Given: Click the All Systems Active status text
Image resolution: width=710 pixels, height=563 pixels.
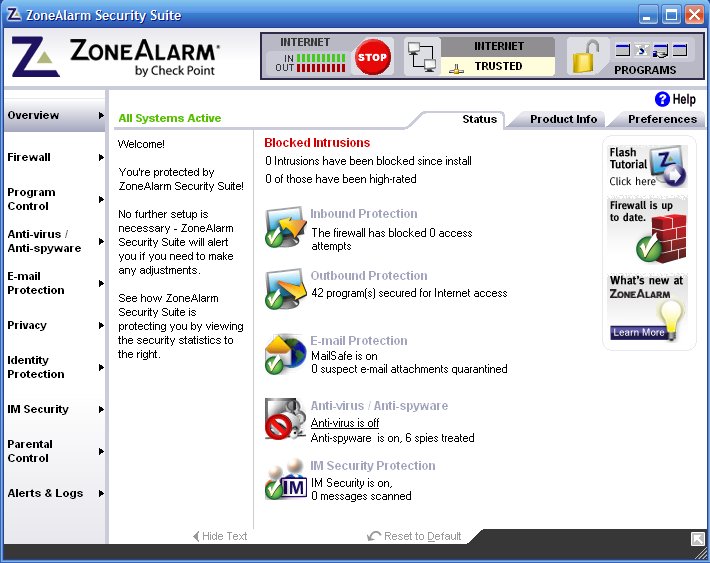Looking at the screenshot, I should click(170, 118).
